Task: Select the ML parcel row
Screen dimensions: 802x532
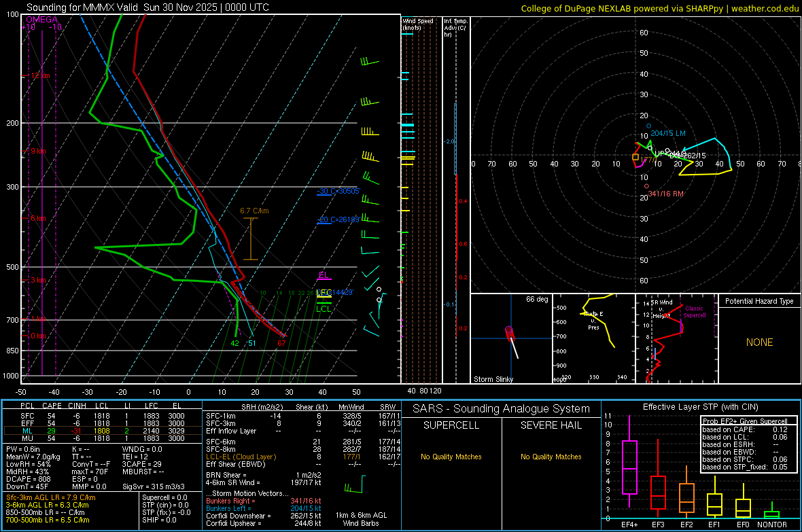Action: coord(103,431)
